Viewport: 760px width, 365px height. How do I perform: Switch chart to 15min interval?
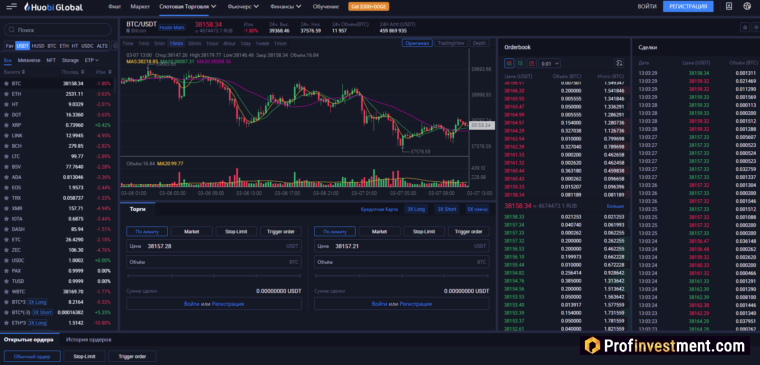pos(176,43)
